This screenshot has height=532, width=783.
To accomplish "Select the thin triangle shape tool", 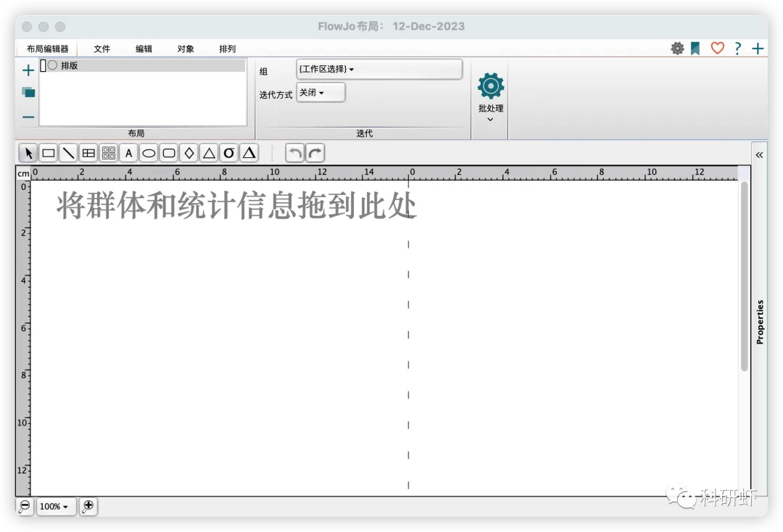I will tap(209, 153).
